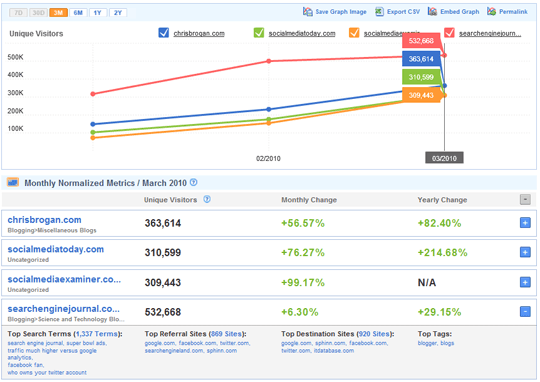Click the Monthly Normalized Metrics help icon
The width and height of the screenshot is (540, 382).
coord(194,182)
